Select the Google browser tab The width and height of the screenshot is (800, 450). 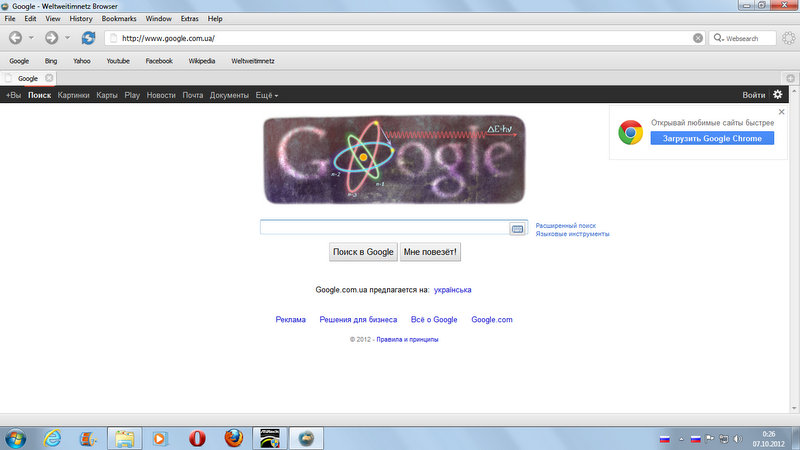point(28,78)
